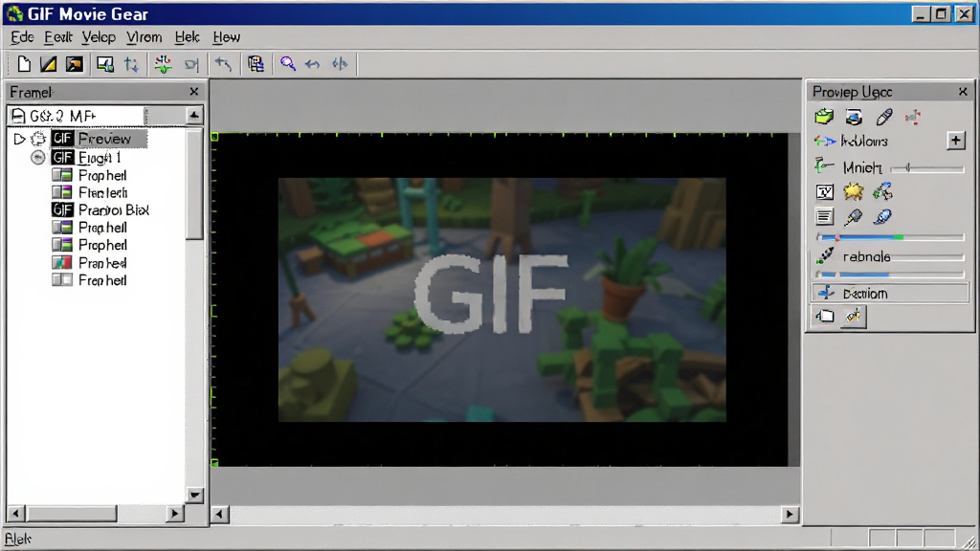Click the text lines alignment icon
The image size is (980, 551).
coord(824,217)
